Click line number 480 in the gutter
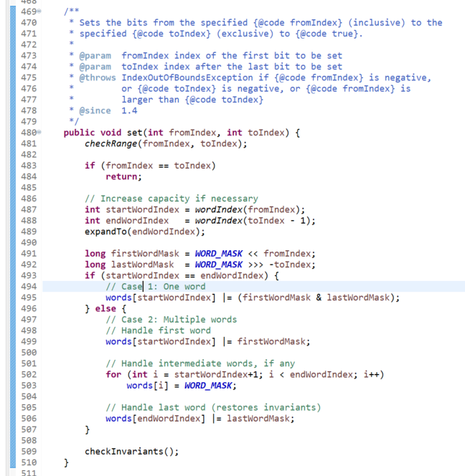Viewport: 465px width, 476px height. click(29, 133)
